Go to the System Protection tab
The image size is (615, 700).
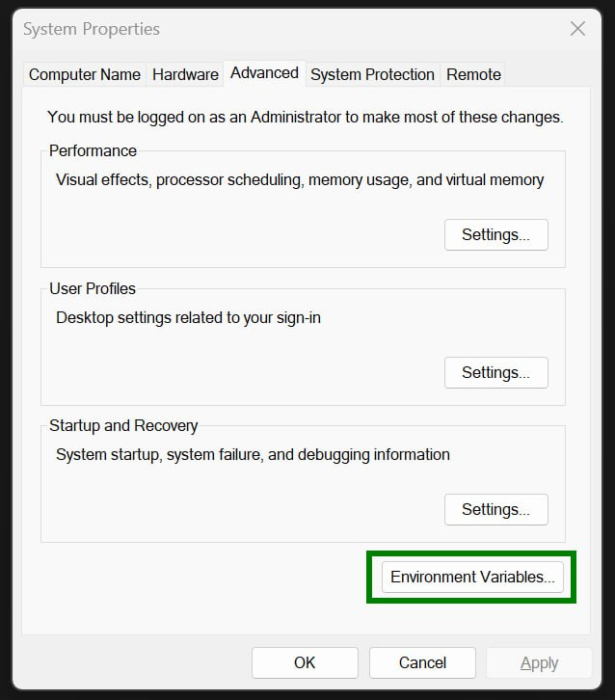372,74
